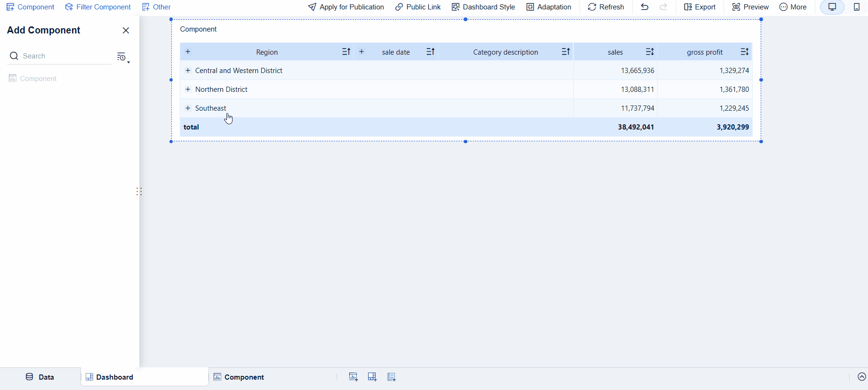Open the Adaptation options

coord(549,7)
